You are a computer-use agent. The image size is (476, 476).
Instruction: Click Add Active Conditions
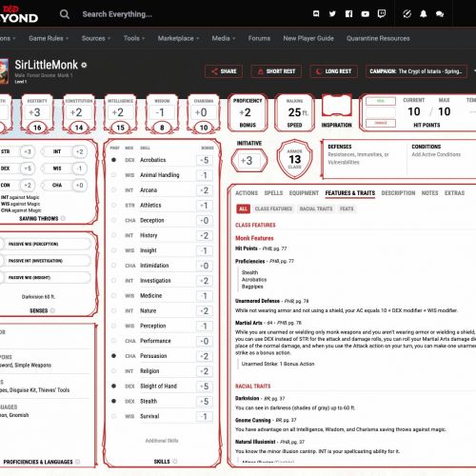[436, 154]
